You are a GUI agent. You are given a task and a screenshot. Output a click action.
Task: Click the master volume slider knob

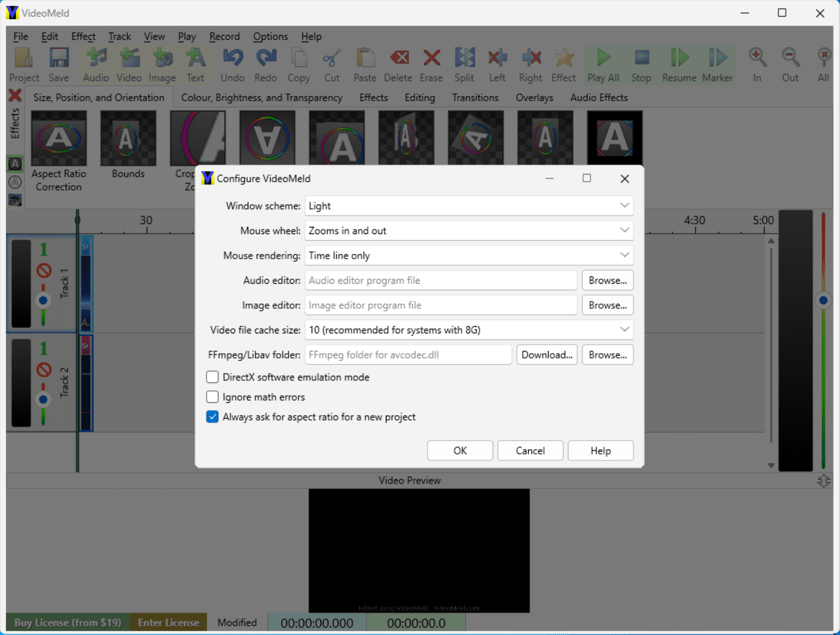(x=823, y=300)
